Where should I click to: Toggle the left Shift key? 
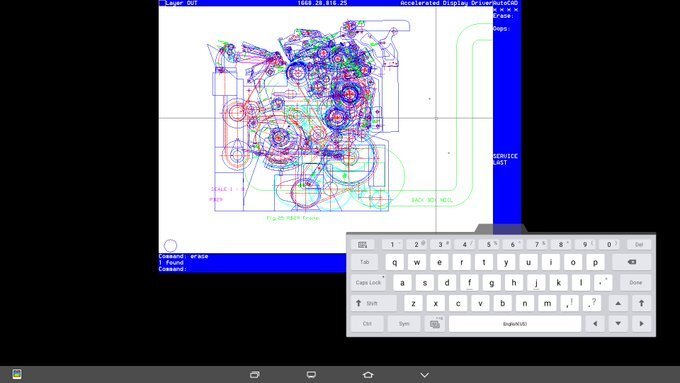374,303
